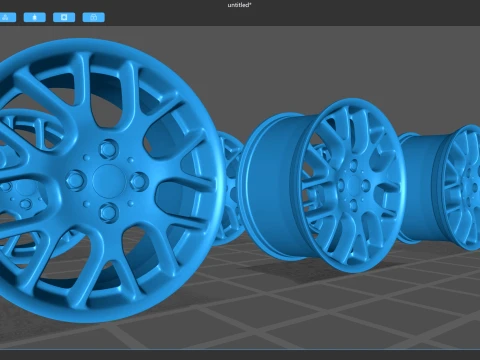Screen dimensions: 480x360
Task: Click the 'untitled*' document title
Action: coord(239,5)
